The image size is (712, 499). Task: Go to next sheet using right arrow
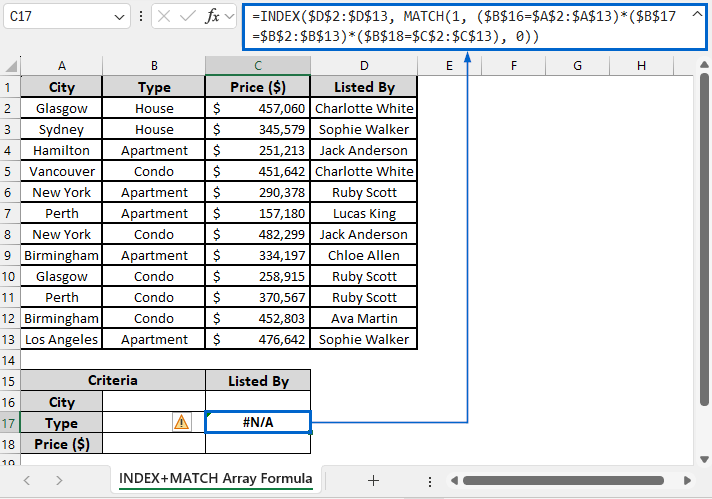pyautogui.click(x=59, y=480)
